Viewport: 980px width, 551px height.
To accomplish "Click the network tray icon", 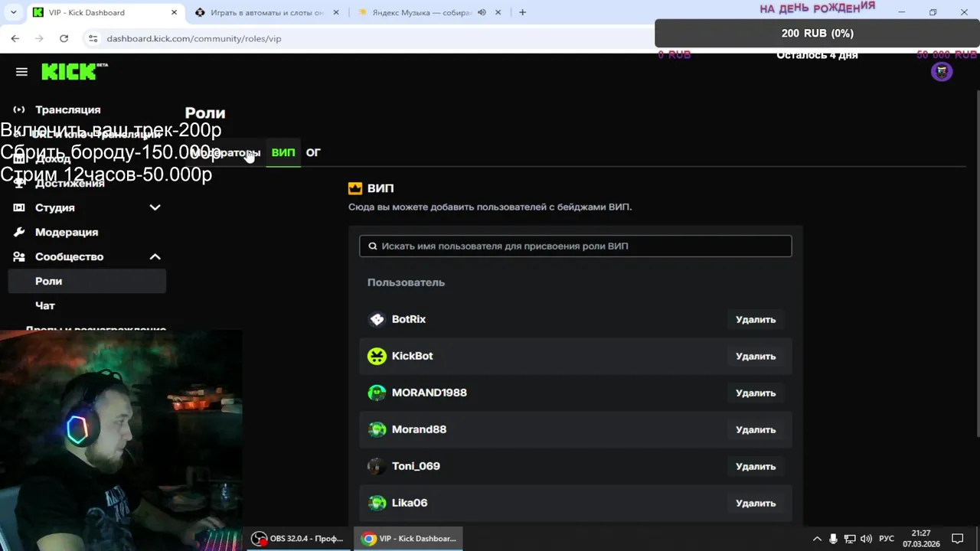I will coord(849,539).
